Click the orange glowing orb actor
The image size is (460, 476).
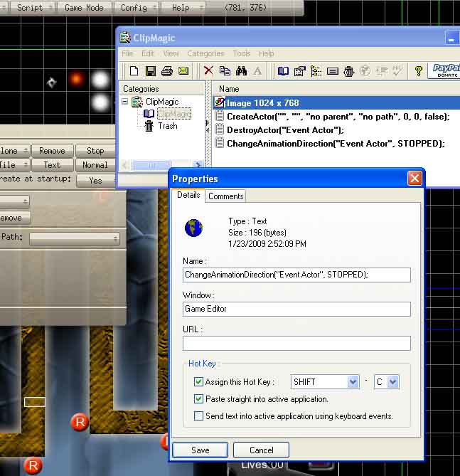[x=76, y=79]
